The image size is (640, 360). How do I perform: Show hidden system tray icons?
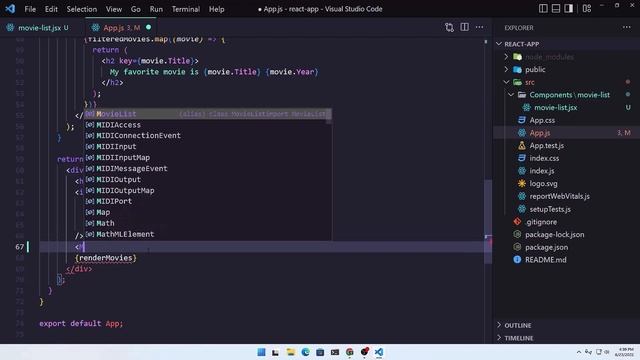579,352
